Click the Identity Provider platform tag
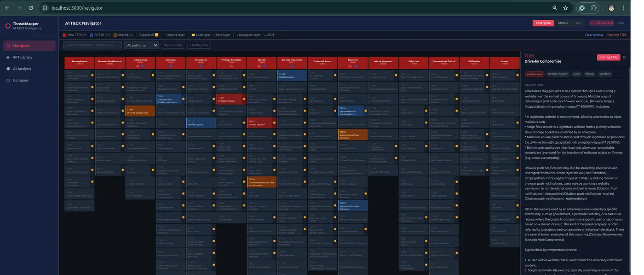644x275 pixels. [558, 74]
